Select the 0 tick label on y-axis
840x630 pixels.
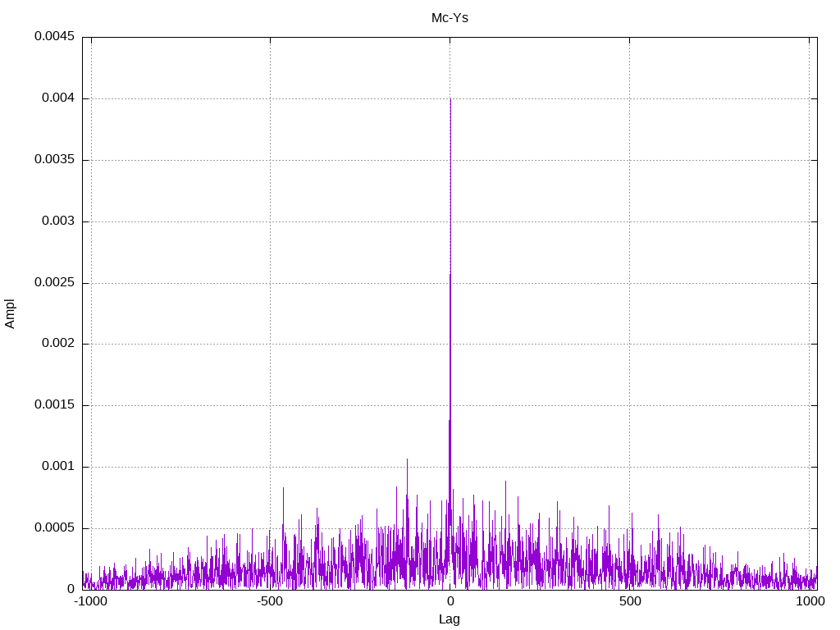[71, 589]
